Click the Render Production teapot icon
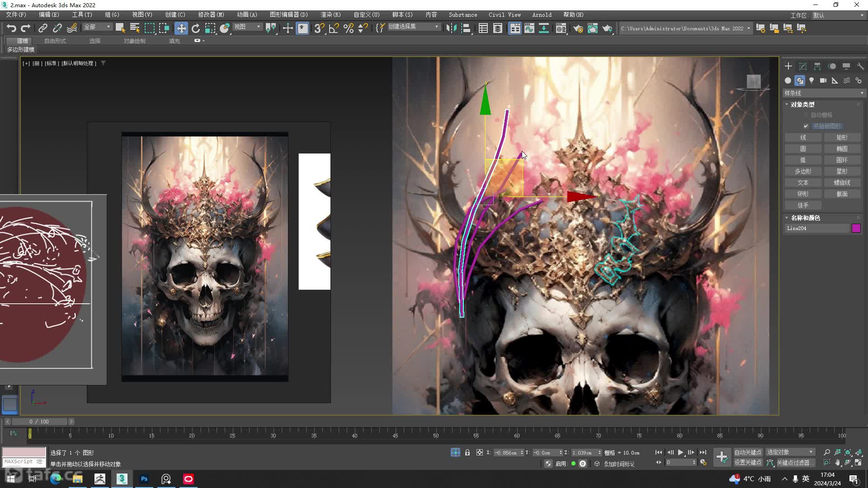Screen dimensions: 868x488 (x=607, y=28)
